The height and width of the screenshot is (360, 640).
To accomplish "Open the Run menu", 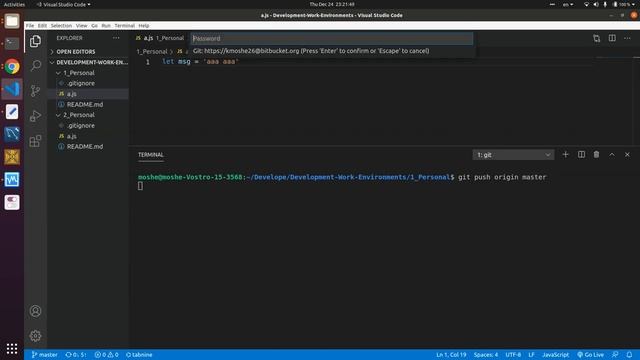I will pos(106,25).
